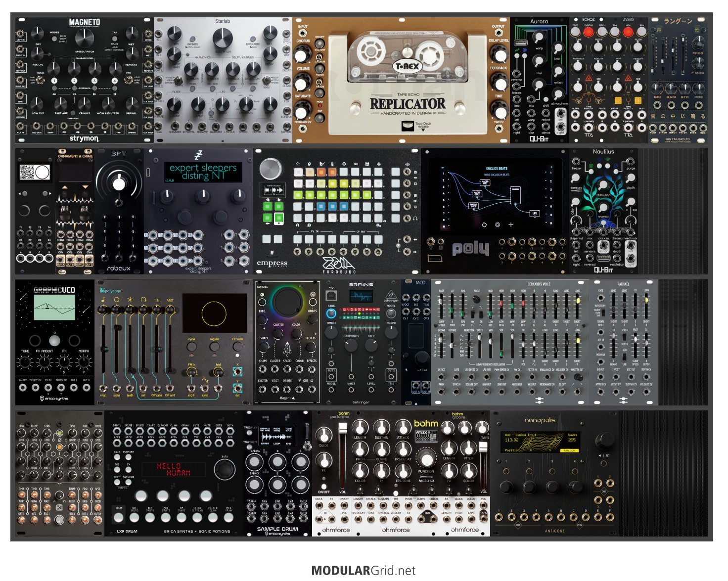Click the Qu-Bit logo on Nautilus
Viewport: 728px width, 581px height.
[x=603, y=270]
